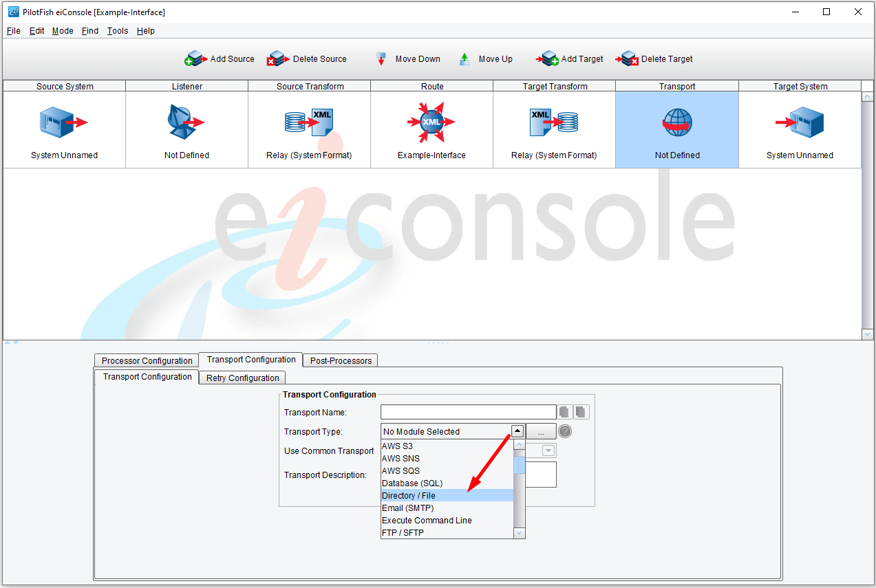Screen dimensions: 876x588
Task: Click the dropdown list scrollbar thumb
Action: (520, 466)
